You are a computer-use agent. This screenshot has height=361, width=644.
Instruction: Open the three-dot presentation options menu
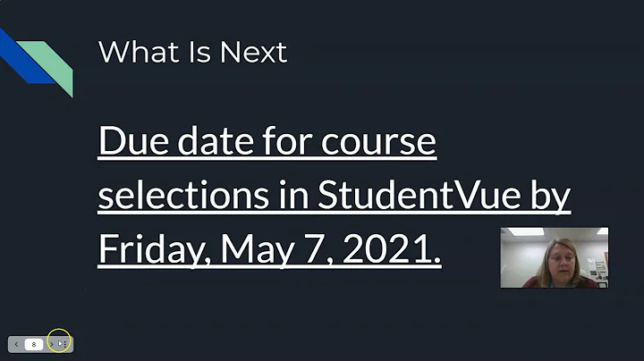63,344
